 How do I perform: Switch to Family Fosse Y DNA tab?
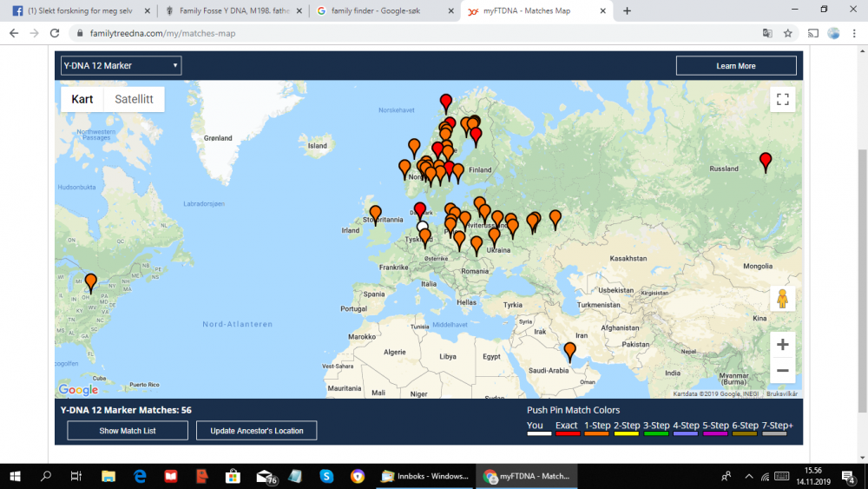click(x=233, y=10)
